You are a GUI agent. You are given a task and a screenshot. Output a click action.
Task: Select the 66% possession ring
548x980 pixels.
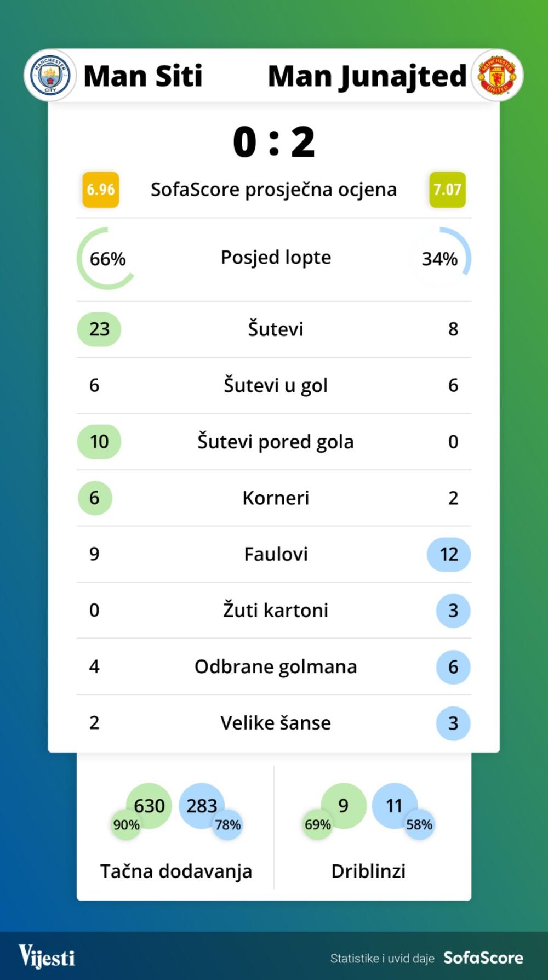click(107, 258)
